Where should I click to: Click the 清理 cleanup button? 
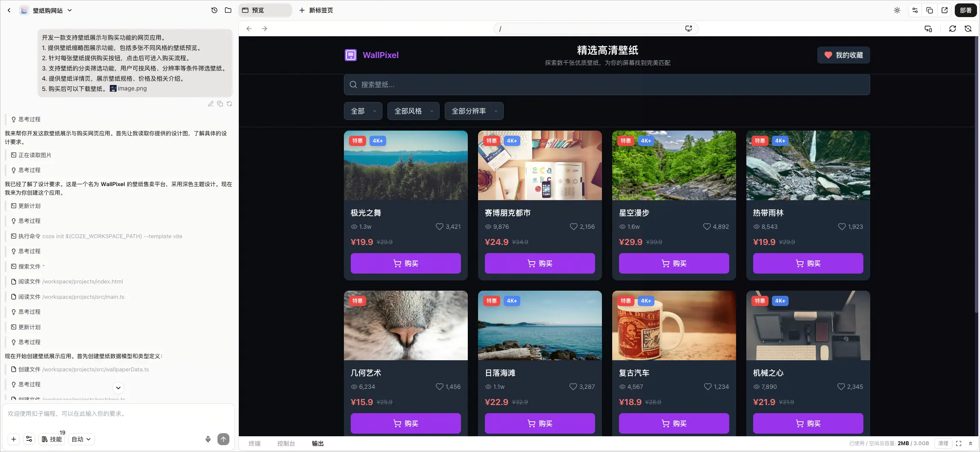[x=943, y=443]
